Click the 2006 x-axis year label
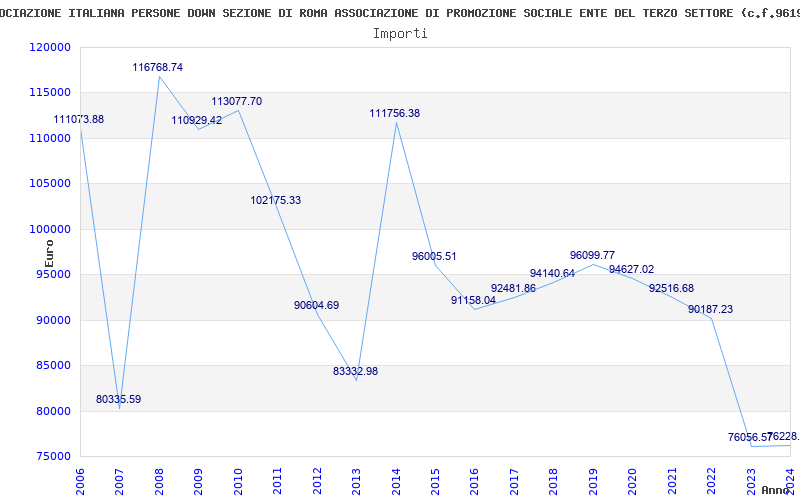The image size is (800, 500). pos(80,480)
